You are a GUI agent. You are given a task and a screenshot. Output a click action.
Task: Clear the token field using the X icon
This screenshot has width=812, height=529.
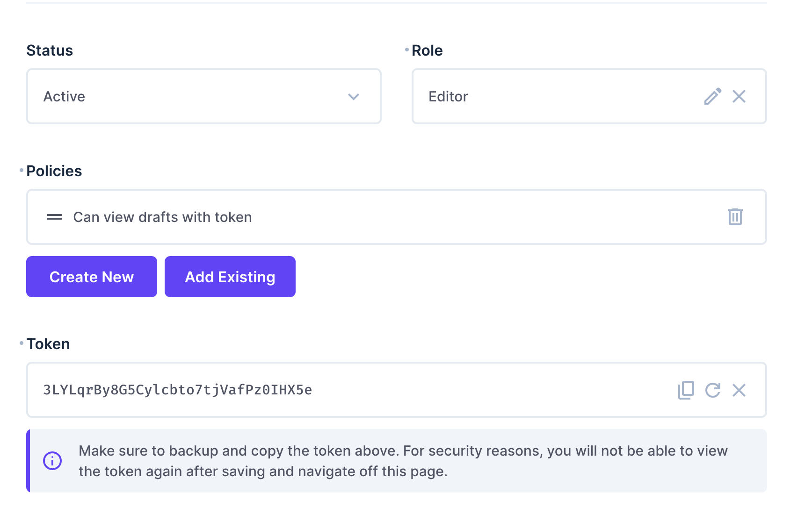point(739,390)
